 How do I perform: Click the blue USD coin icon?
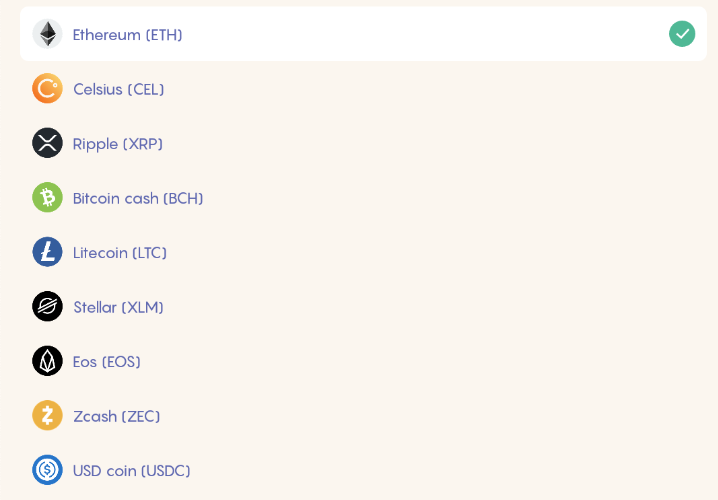click(47, 470)
